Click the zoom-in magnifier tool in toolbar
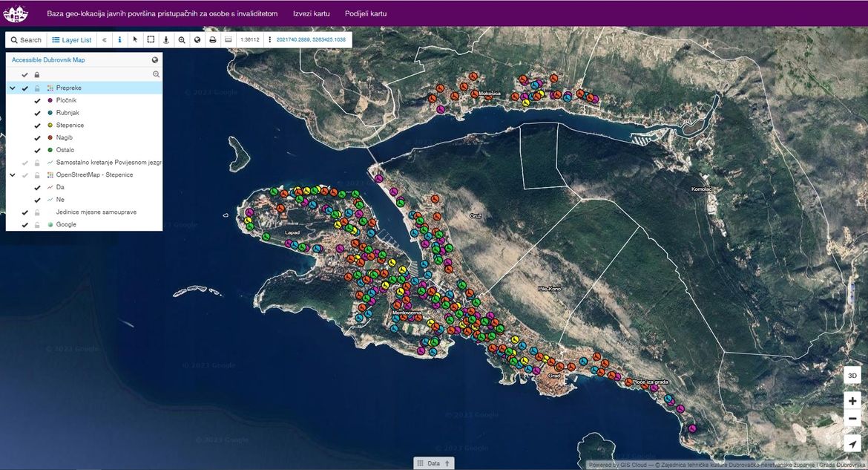 182,40
